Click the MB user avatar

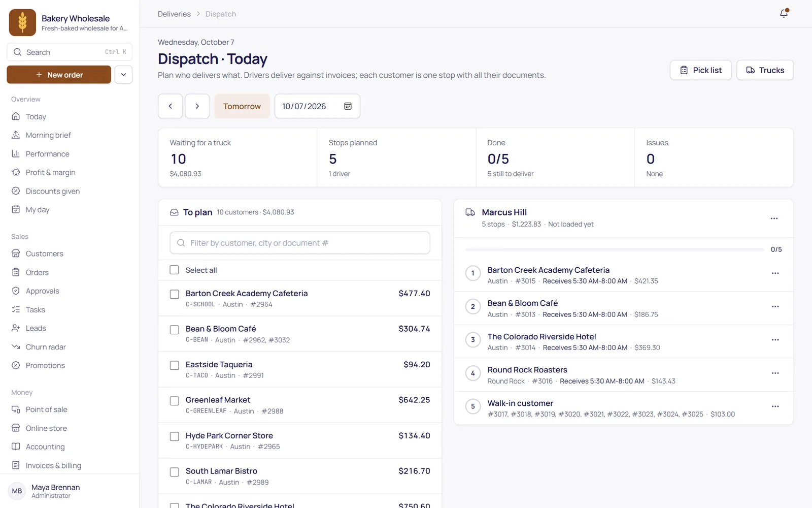17,491
